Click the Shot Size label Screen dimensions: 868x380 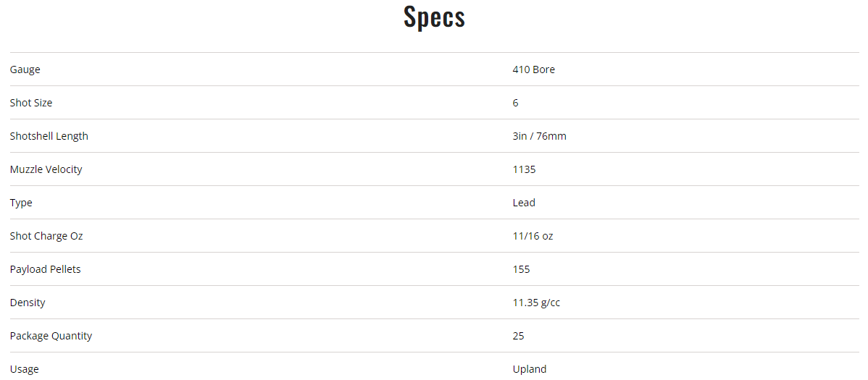[31, 103]
